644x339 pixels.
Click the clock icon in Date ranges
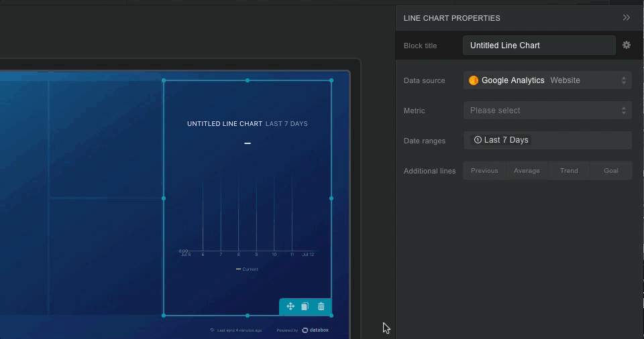[x=478, y=140]
